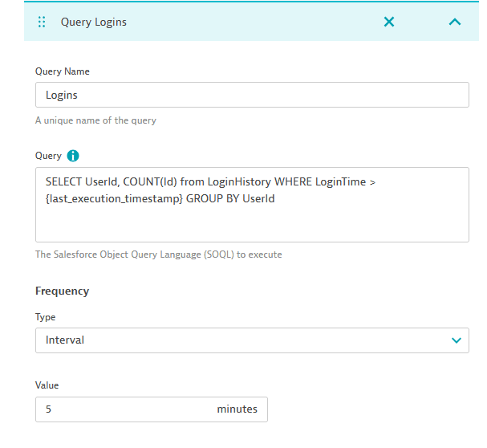Click the minutes unit in Value field

point(237,409)
